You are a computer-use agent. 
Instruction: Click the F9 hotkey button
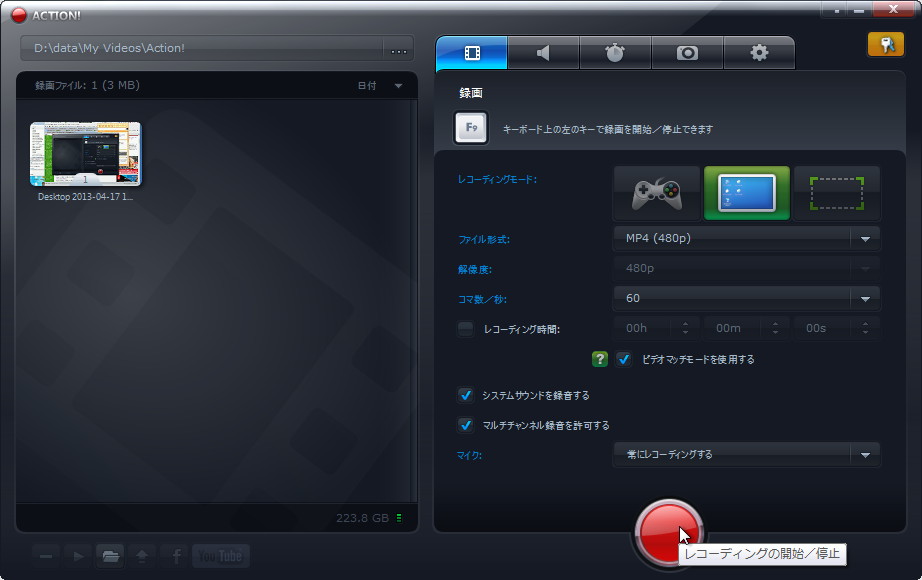tap(471, 128)
